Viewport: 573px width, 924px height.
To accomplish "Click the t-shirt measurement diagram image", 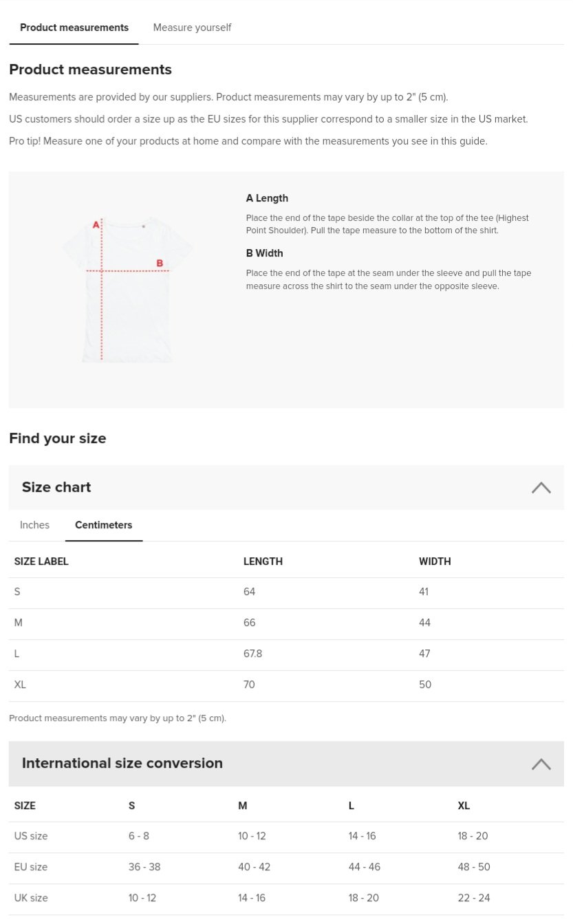I will (x=127, y=289).
